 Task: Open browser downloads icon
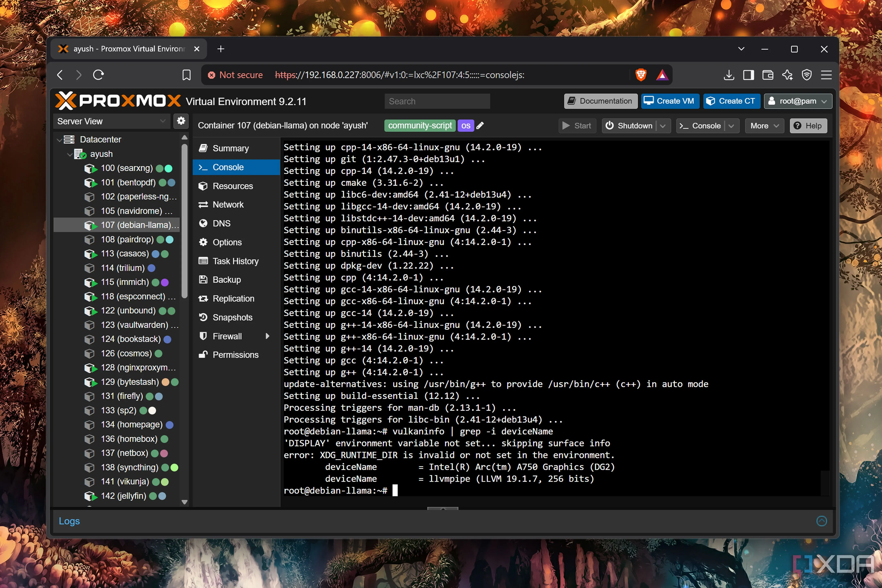729,75
